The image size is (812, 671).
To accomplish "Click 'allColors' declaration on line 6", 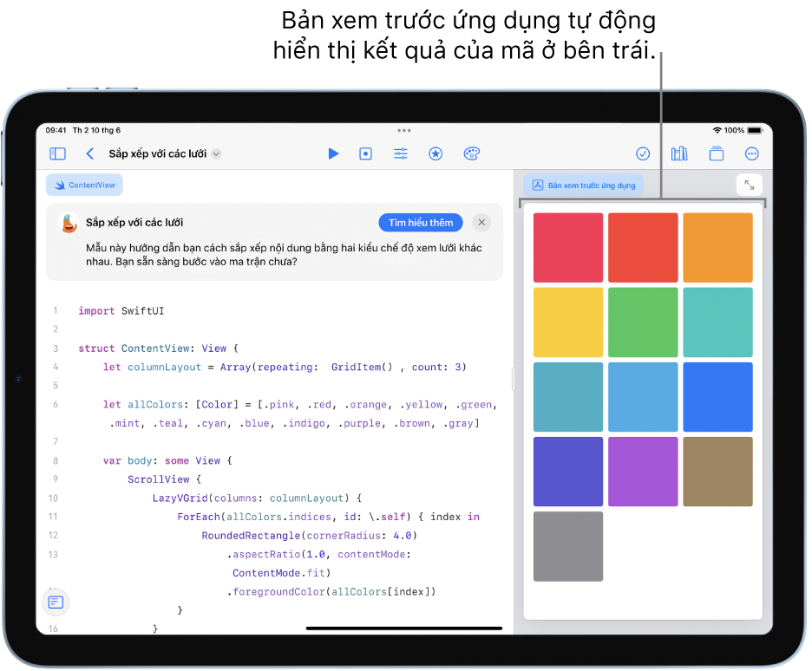I will [x=155, y=405].
